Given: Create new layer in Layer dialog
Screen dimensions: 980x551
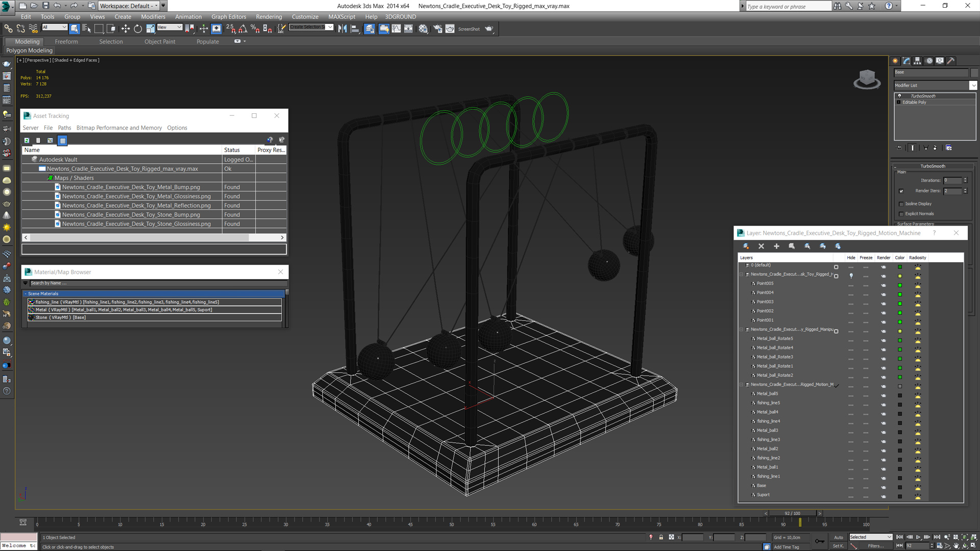Looking at the screenshot, I should click(746, 246).
